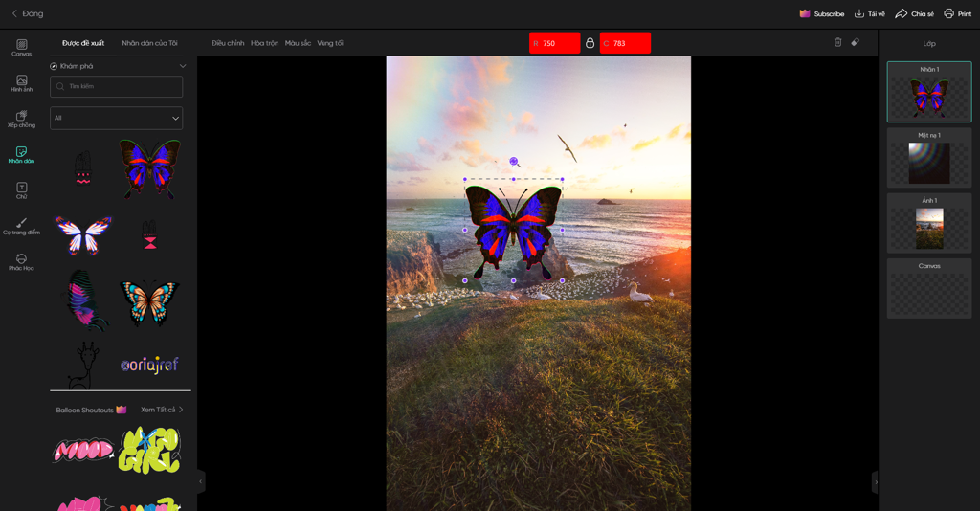Collapse the Khám phá section chevron
980x511 pixels.
click(x=183, y=66)
